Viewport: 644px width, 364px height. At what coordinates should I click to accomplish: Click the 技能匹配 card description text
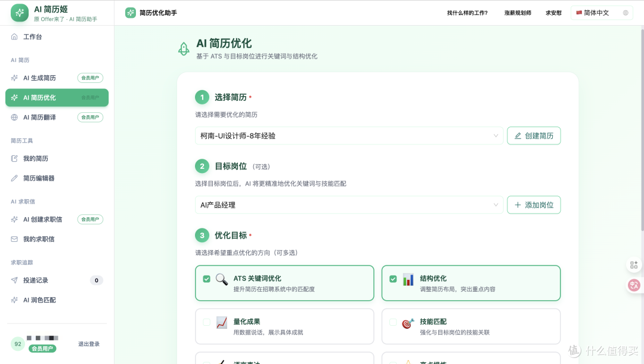454,332
